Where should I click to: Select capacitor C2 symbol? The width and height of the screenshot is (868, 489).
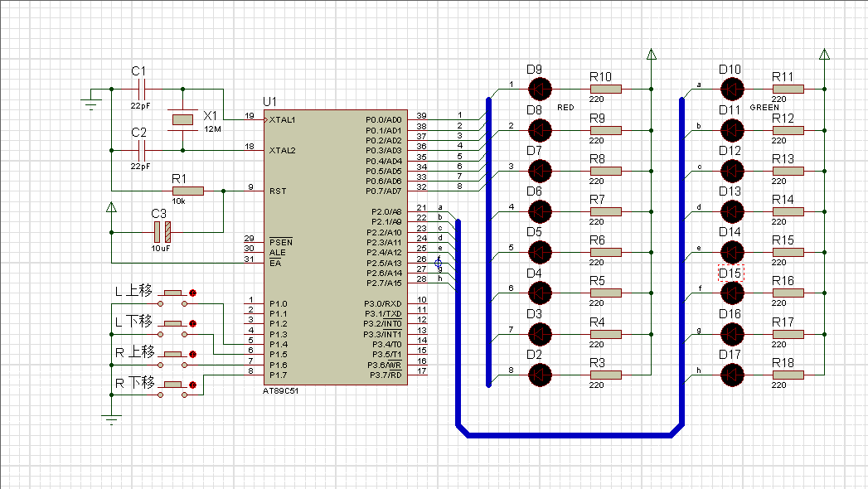coord(141,150)
